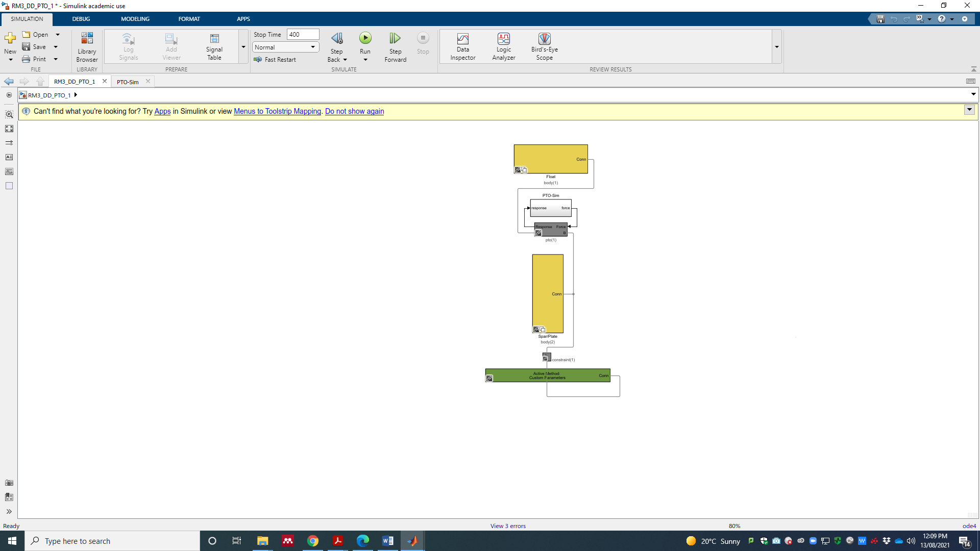This screenshot has width=980, height=551.
Task: Toggle Step Back mode
Action: pyautogui.click(x=336, y=46)
